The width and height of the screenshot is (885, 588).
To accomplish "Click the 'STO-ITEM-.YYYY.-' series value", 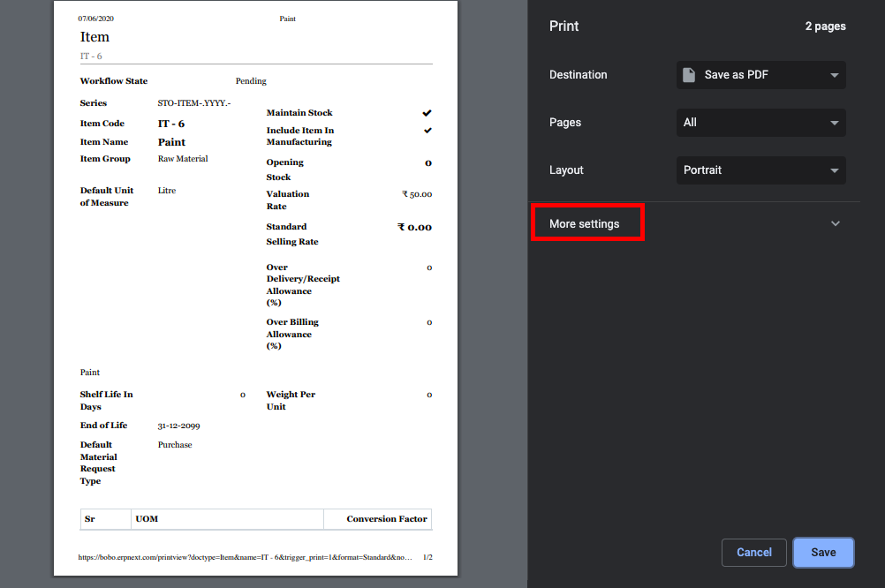I will [193, 102].
